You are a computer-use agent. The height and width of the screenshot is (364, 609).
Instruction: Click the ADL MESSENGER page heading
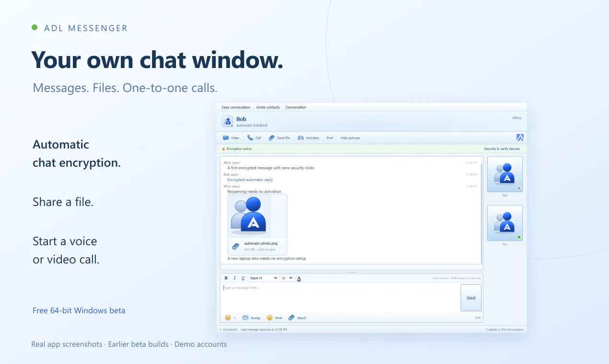tap(86, 28)
